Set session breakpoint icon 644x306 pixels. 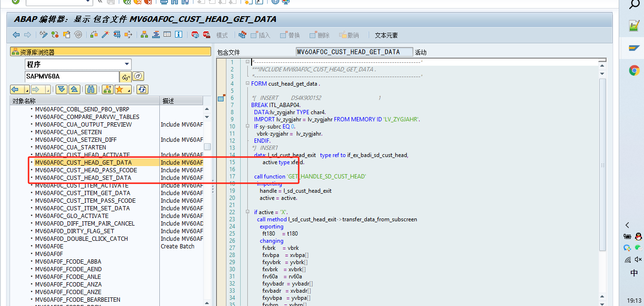click(x=195, y=35)
